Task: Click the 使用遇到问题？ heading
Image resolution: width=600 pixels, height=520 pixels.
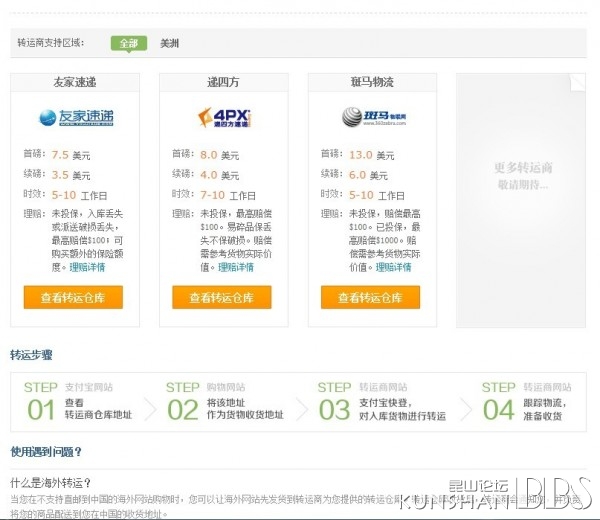Action: pos(46,452)
